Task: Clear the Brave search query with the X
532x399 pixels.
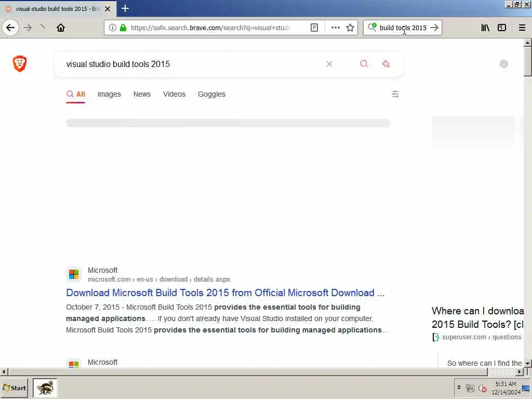Action: point(329,64)
